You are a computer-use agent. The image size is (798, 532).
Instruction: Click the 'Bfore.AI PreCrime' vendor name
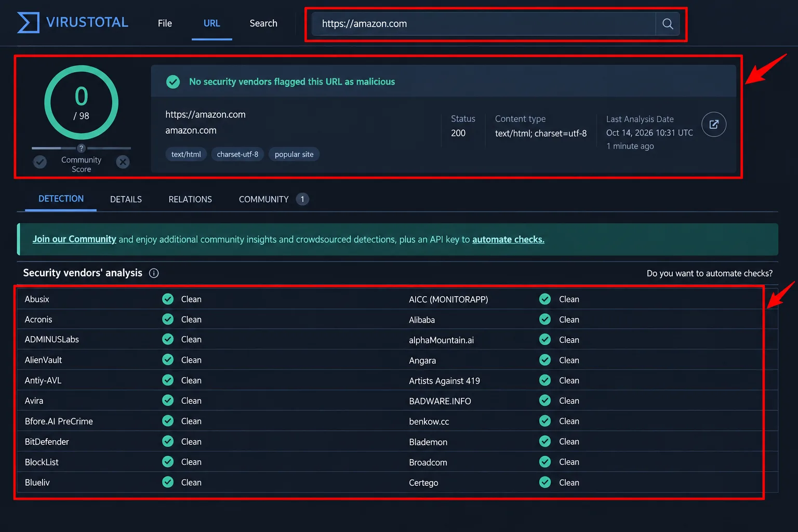59,421
